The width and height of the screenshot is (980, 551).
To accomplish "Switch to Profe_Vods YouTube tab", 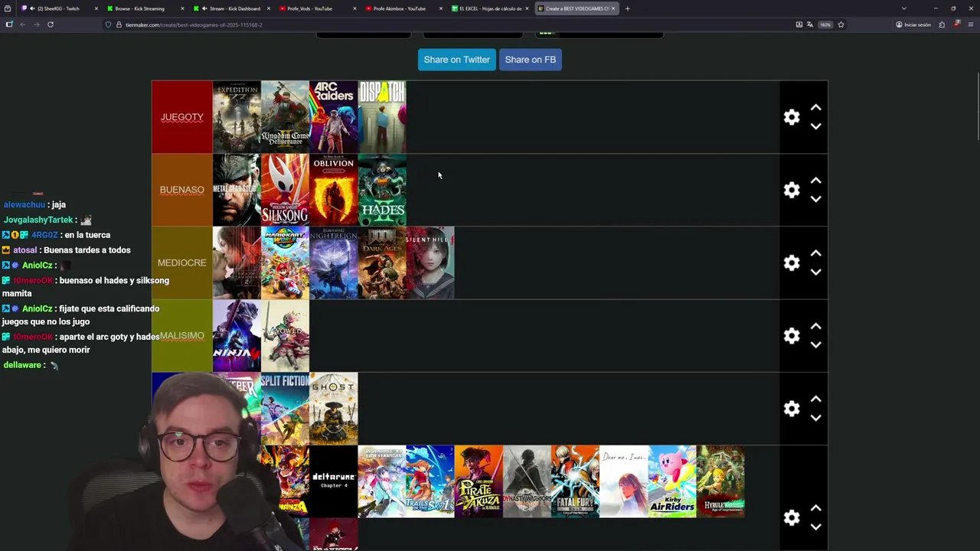I will coord(318,8).
